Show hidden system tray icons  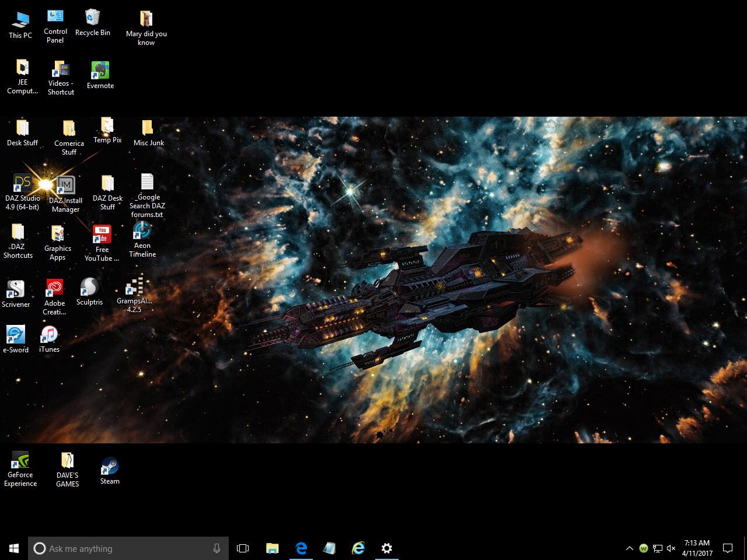[629, 548]
